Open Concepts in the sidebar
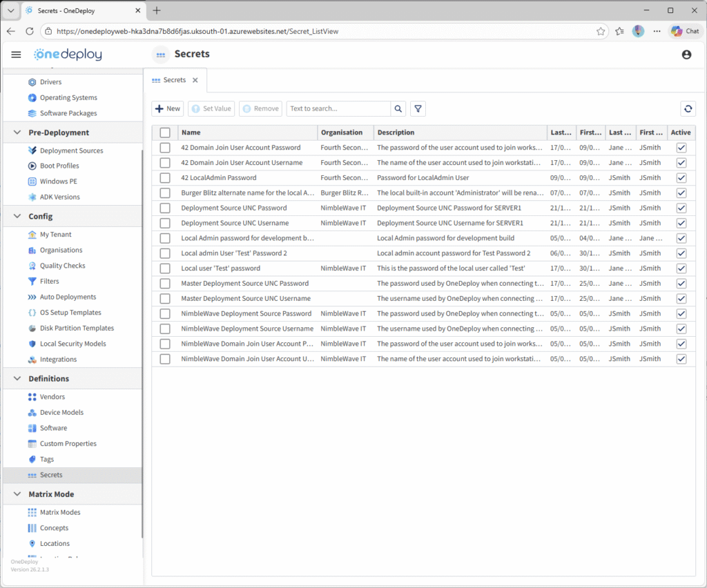Viewport: 707px width, 588px height. [54, 528]
